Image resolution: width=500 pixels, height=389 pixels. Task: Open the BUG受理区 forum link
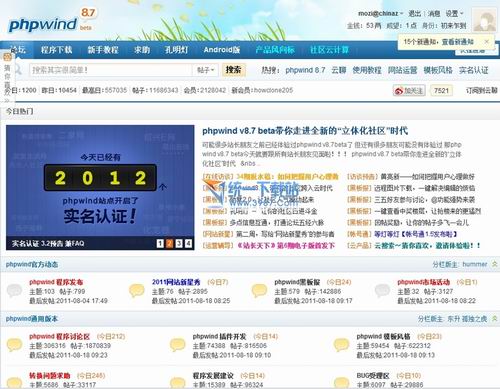[x=373, y=376]
